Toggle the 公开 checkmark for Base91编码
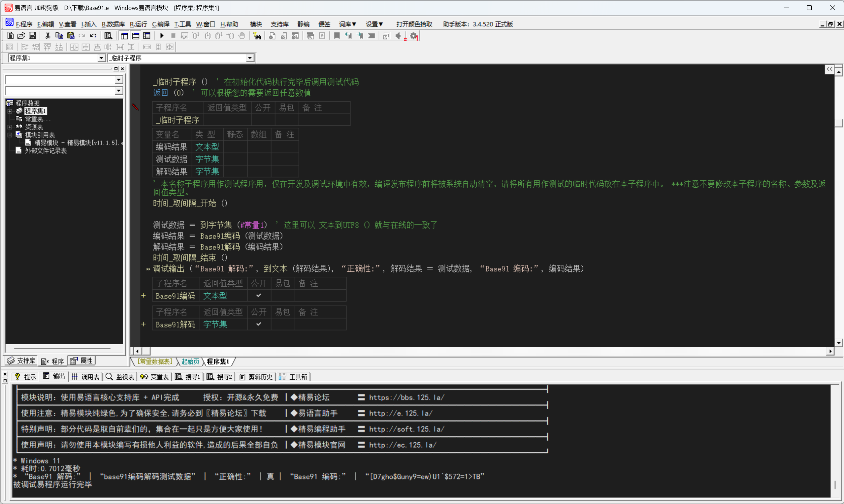Screen dimensions: 844x504 point(258,296)
